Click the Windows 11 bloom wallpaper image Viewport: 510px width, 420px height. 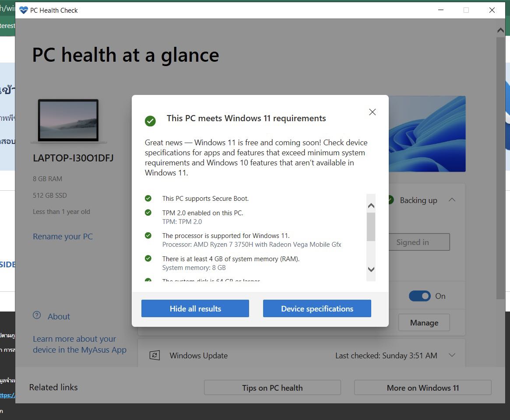coord(427,134)
